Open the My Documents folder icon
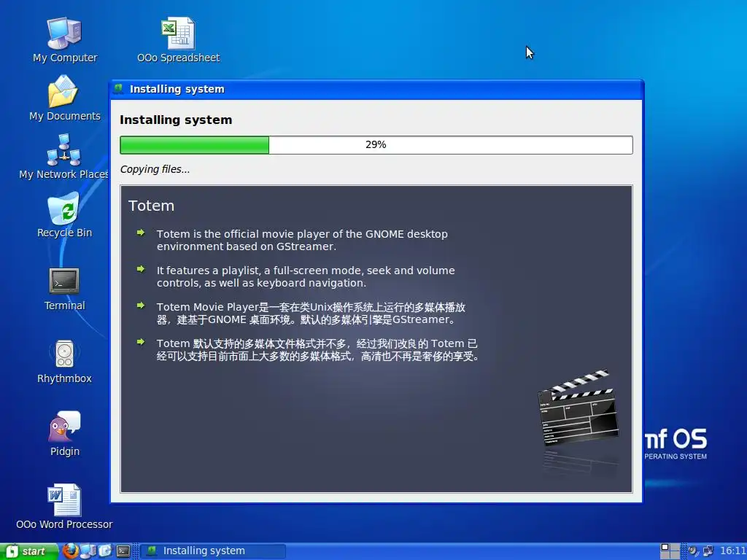Viewport: 747px width, 560px height. (x=64, y=98)
